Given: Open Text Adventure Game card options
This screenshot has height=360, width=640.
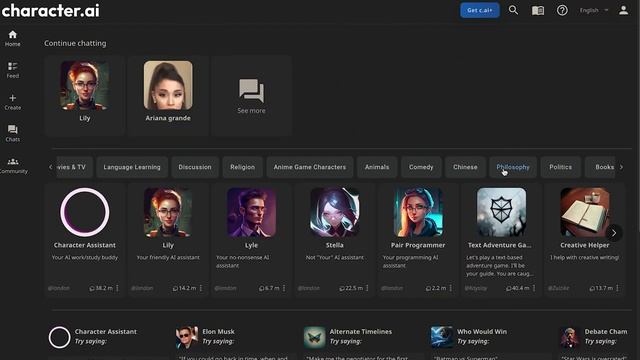Looking at the screenshot, I should (534, 288).
